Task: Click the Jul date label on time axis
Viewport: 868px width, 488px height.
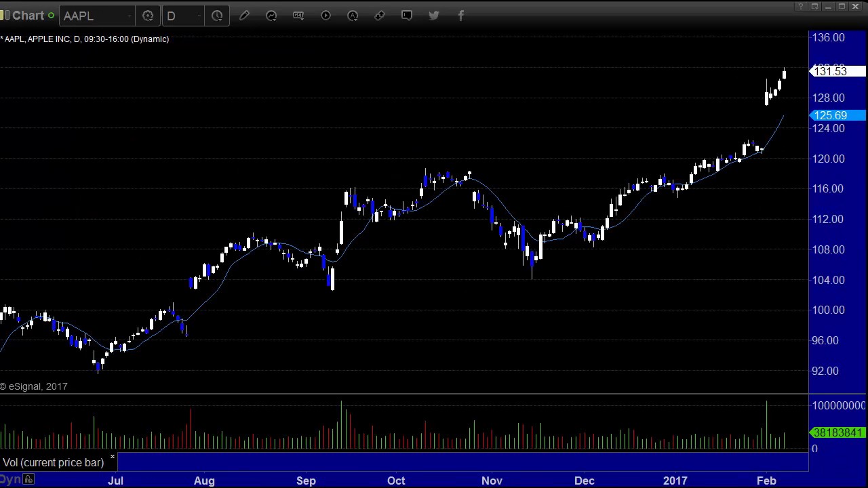Action: pyautogui.click(x=115, y=481)
